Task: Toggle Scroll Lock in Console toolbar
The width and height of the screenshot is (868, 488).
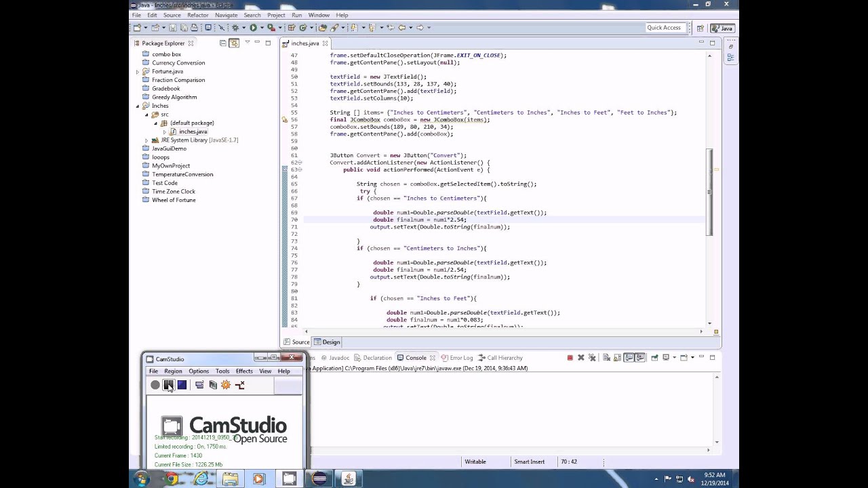Action: click(618, 358)
